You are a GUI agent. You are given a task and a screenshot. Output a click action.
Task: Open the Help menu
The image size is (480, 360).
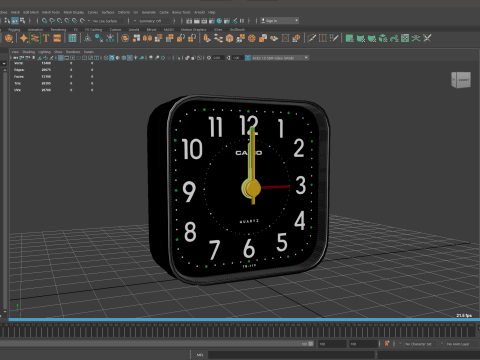212,12
